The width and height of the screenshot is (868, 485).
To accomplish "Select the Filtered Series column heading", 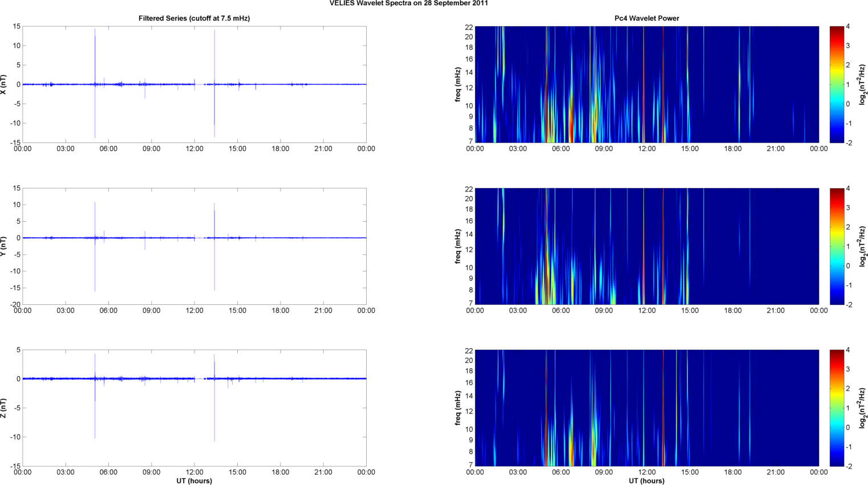I will pos(194,18).
